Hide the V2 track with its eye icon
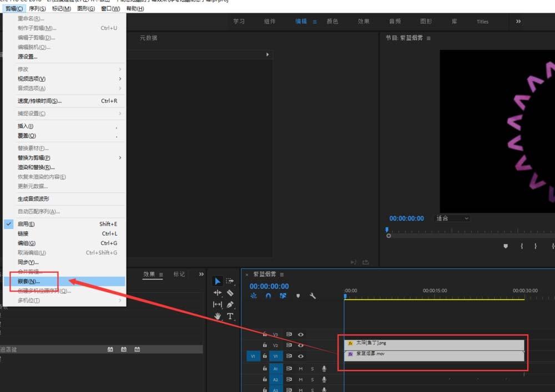Screen dimensions: 555x392 point(301,345)
